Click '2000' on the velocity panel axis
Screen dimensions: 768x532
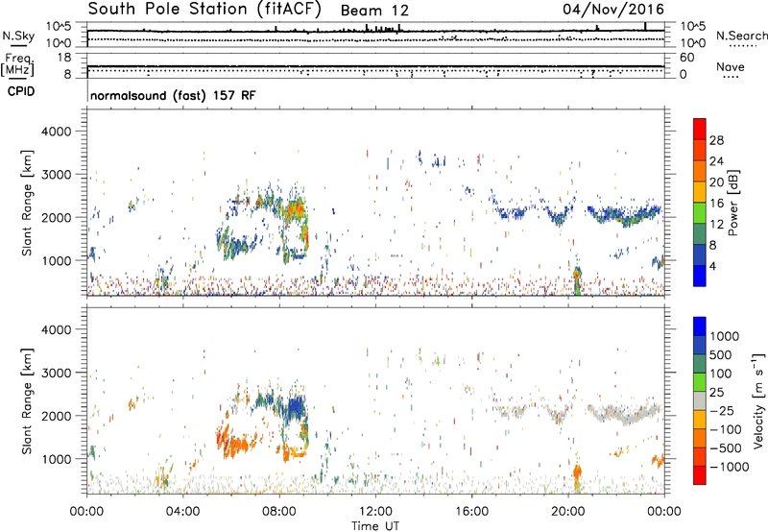(x=57, y=416)
